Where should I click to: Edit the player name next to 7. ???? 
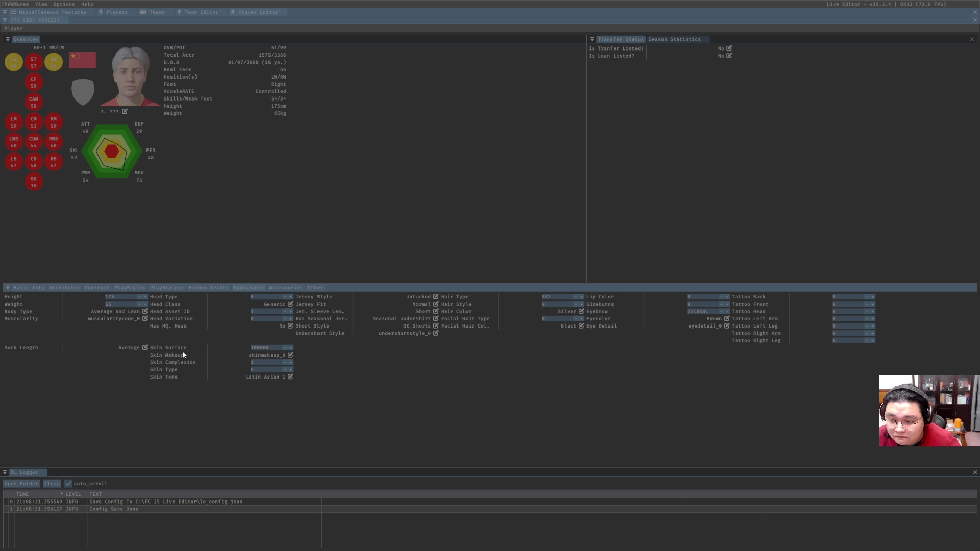pyautogui.click(x=125, y=111)
